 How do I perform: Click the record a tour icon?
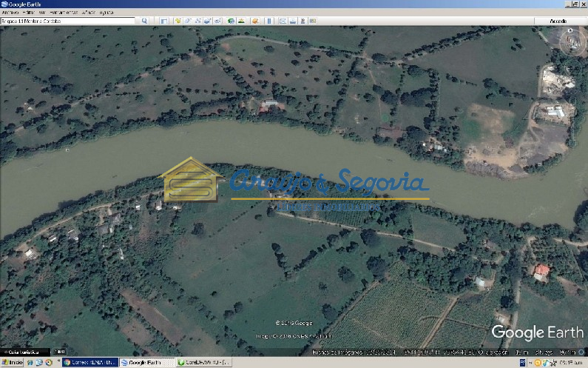point(218,21)
